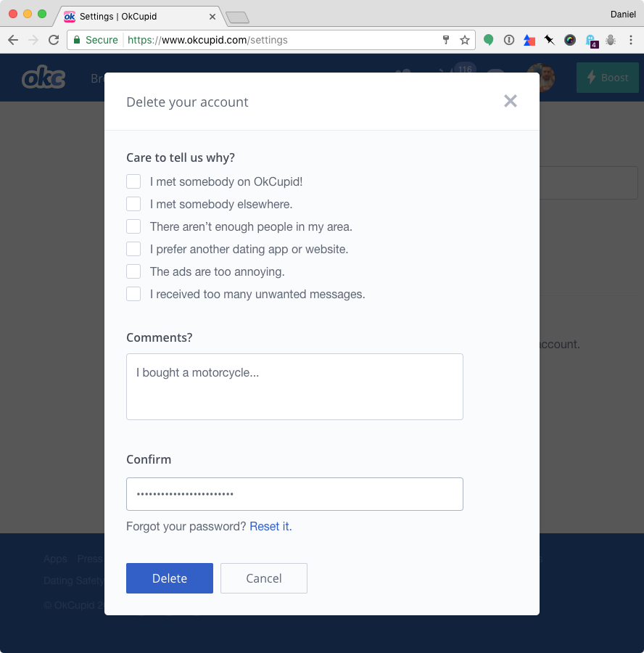
Task: Bookmark page using the star icon
Action: [465, 40]
